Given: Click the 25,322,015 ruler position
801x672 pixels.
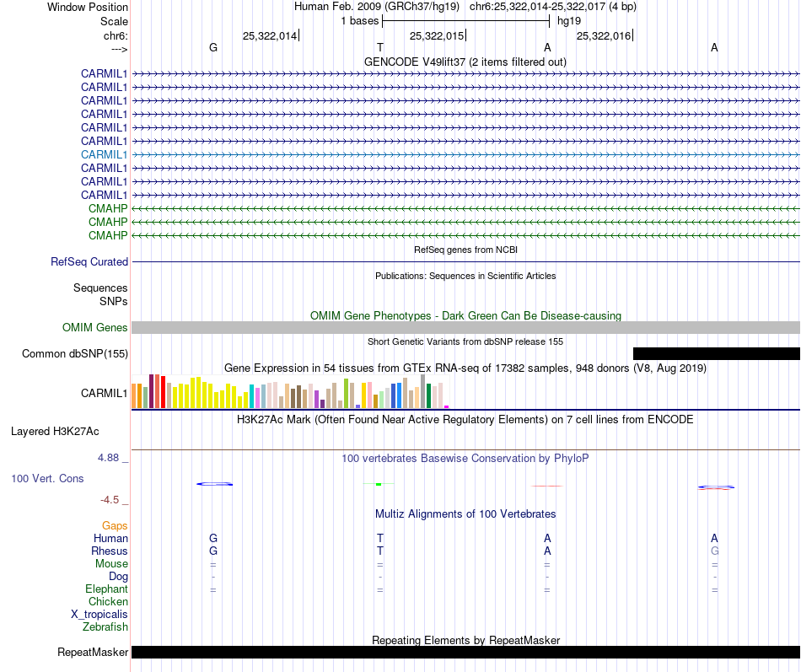Looking at the screenshot, I should [x=437, y=35].
